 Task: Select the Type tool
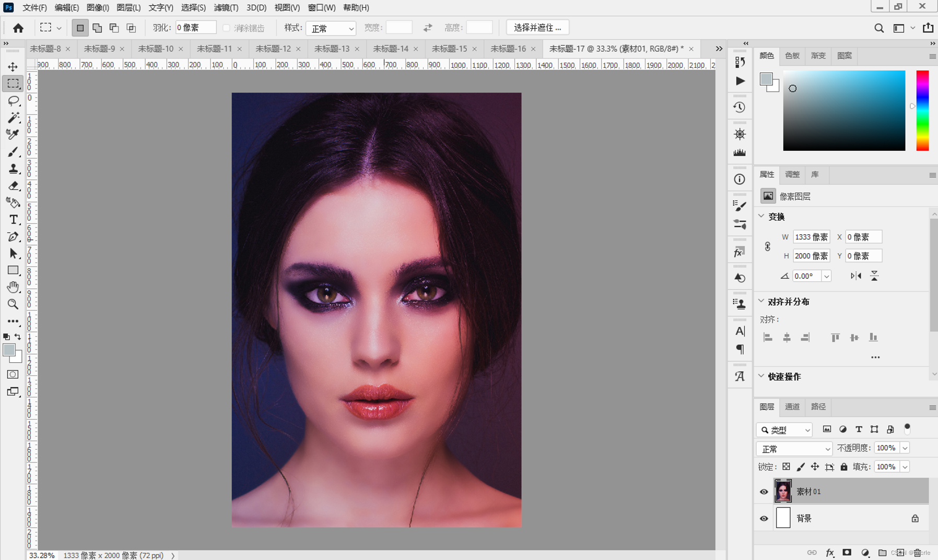click(13, 220)
